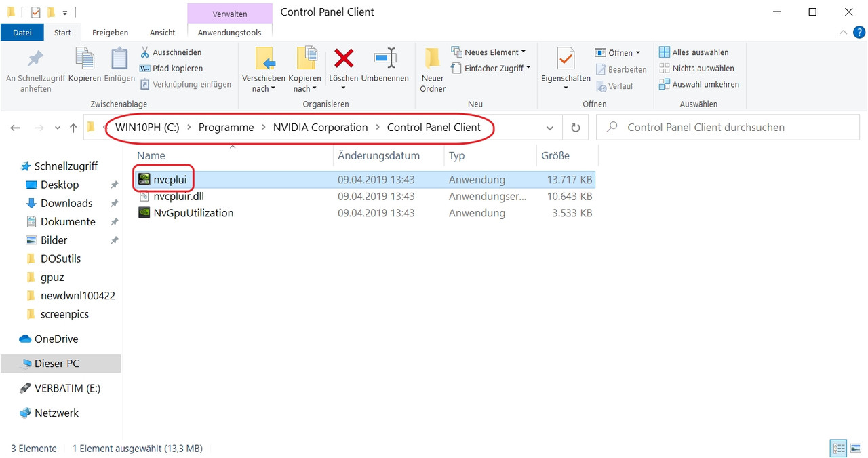Image resolution: width=868 pixels, height=458 pixels.
Task: Open the Neues Element dropdown
Action: point(488,52)
